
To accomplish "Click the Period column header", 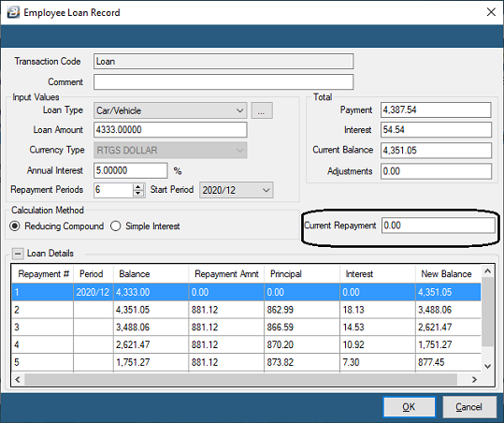I will (94, 274).
